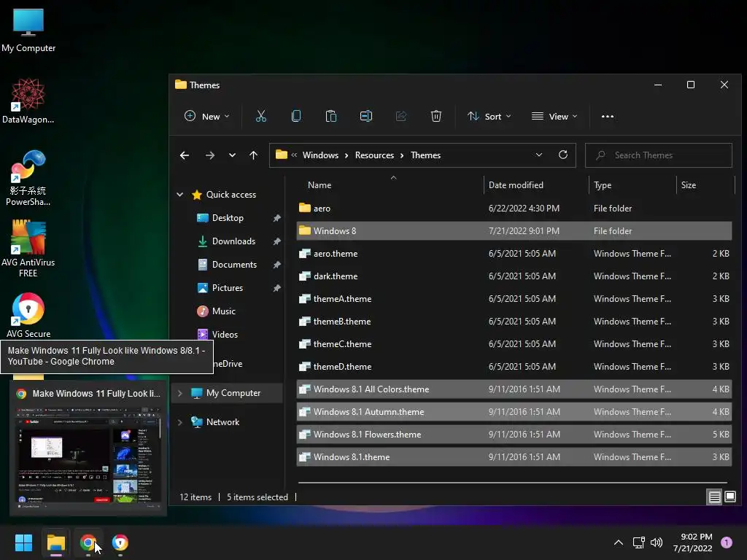The height and width of the screenshot is (560, 747).
Task: Select Documents in Quick access
Action: point(234,264)
